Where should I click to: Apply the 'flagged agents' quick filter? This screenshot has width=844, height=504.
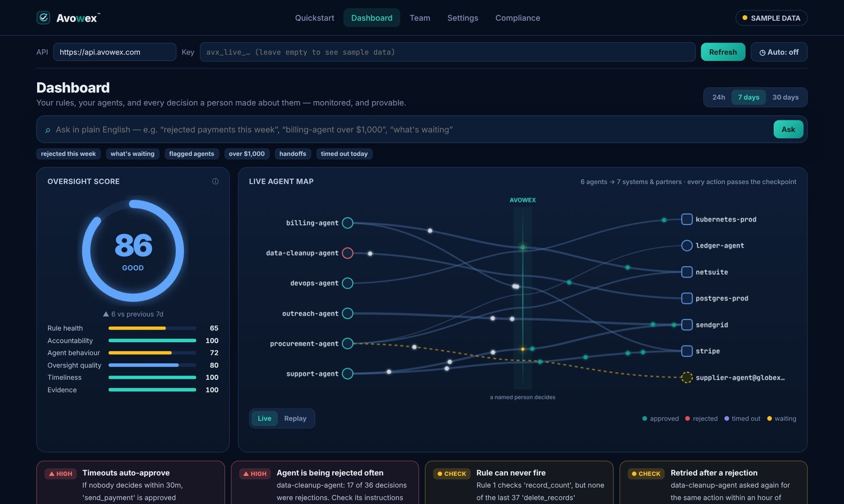pos(191,154)
